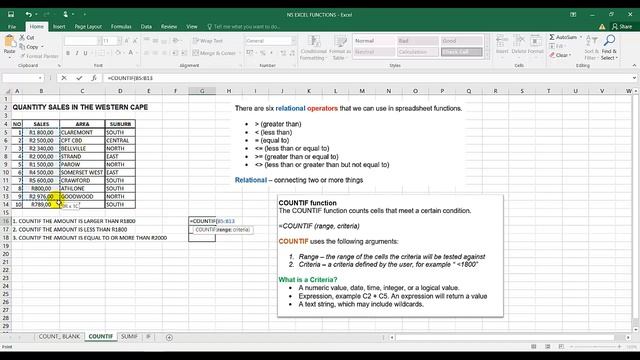Viewport: 640px width, 360px height.
Task: Toggle Bold formatting
Action: [68, 53]
